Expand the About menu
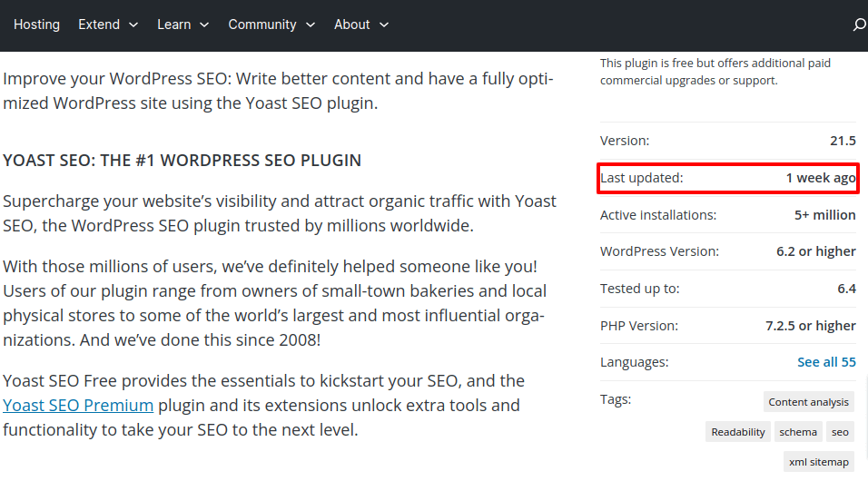The height and width of the screenshot is (481, 868). [x=360, y=25]
